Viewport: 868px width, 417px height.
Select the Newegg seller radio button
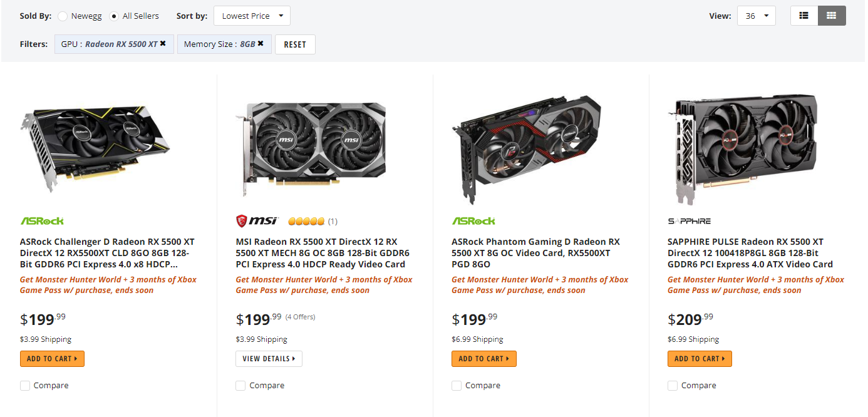pyautogui.click(x=63, y=16)
